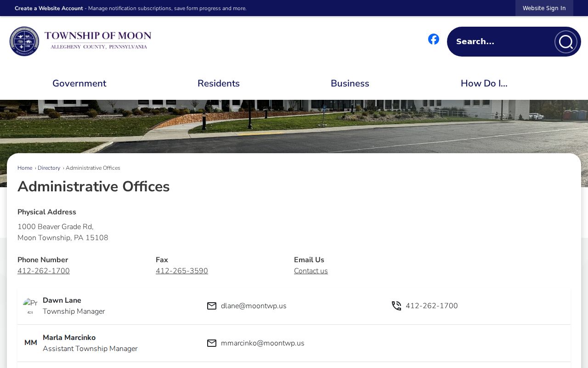
Task: Open the Residents menu
Action: point(219,83)
